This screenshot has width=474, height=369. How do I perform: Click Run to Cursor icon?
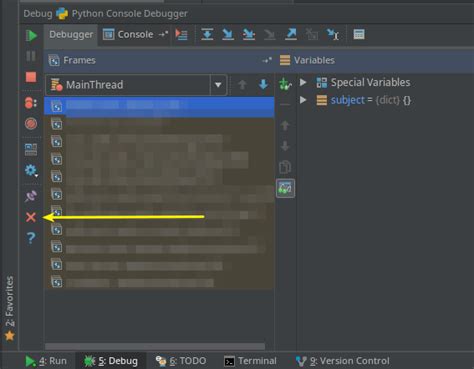[333, 34]
